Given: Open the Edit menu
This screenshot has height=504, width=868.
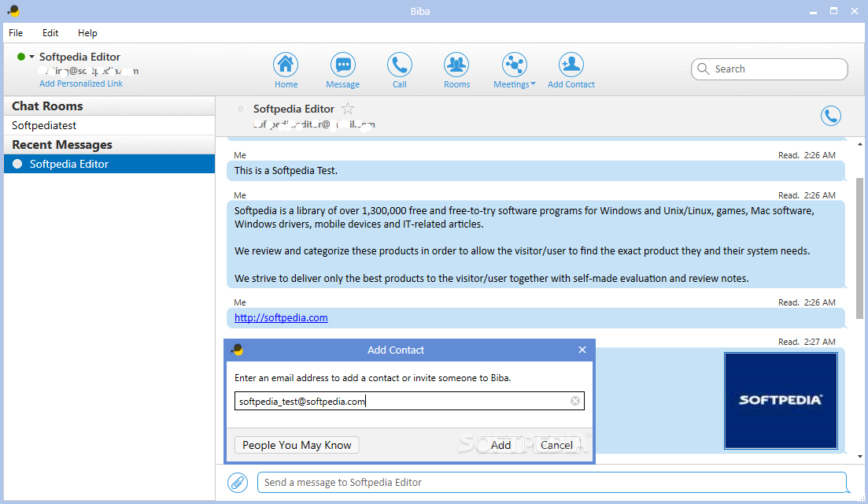Looking at the screenshot, I should [50, 32].
